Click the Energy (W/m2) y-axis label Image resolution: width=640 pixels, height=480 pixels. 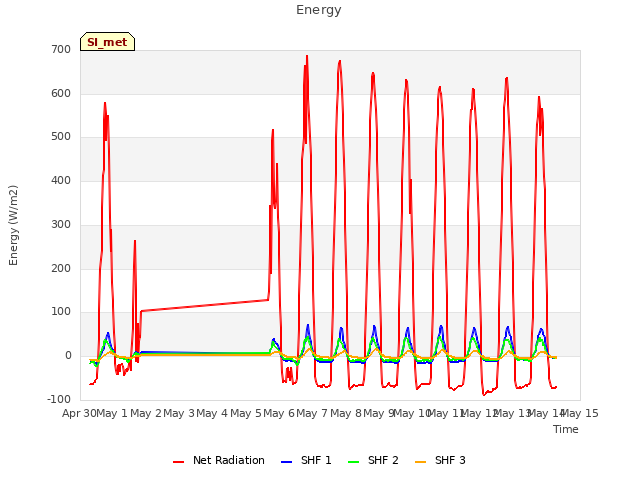point(13,225)
